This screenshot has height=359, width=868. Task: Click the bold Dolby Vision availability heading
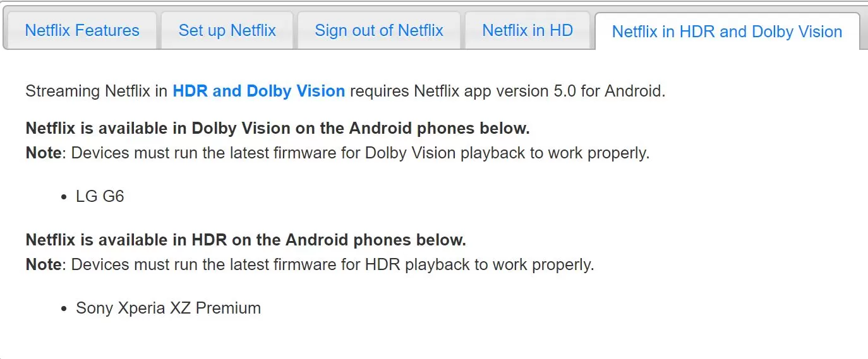point(277,128)
